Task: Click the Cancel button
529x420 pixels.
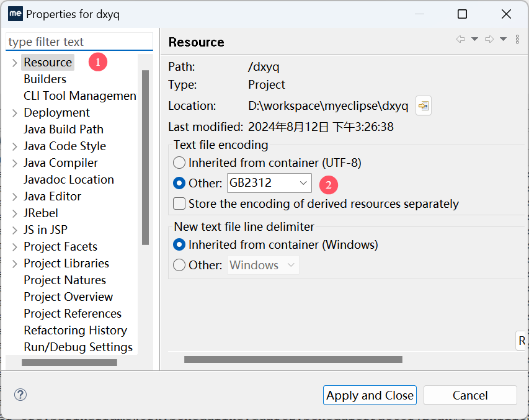Action: pyautogui.click(x=470, y=395)
